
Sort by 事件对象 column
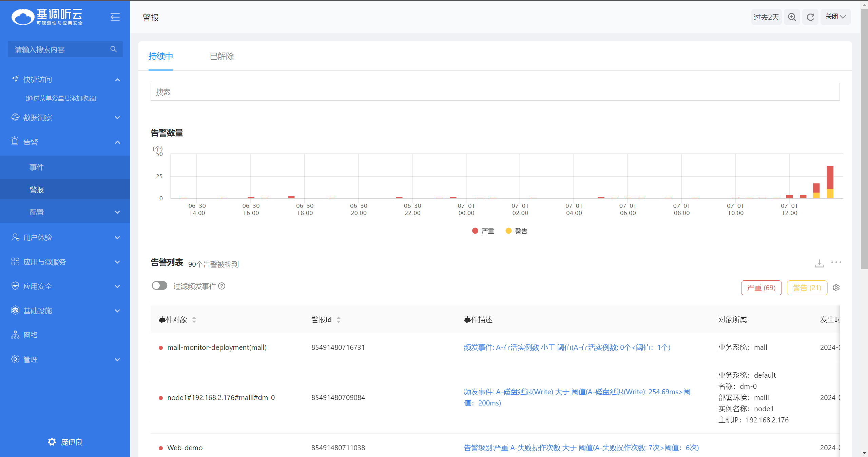194,319
